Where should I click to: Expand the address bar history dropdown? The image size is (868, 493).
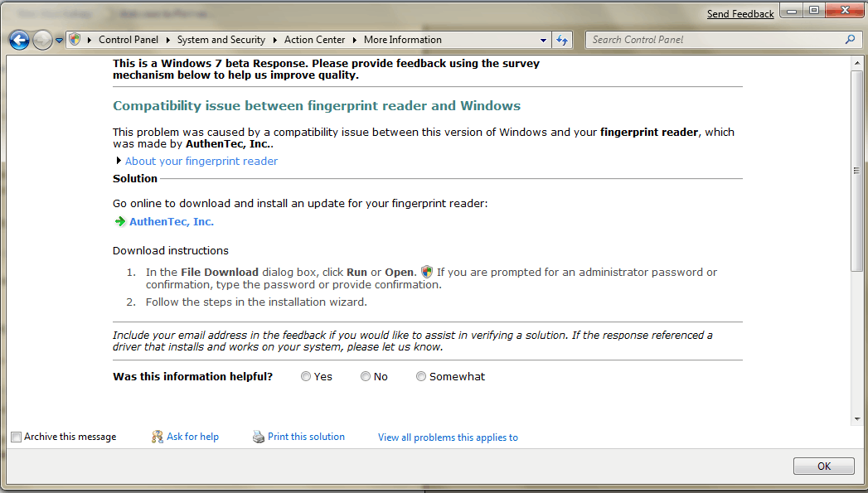coord(543,40)
